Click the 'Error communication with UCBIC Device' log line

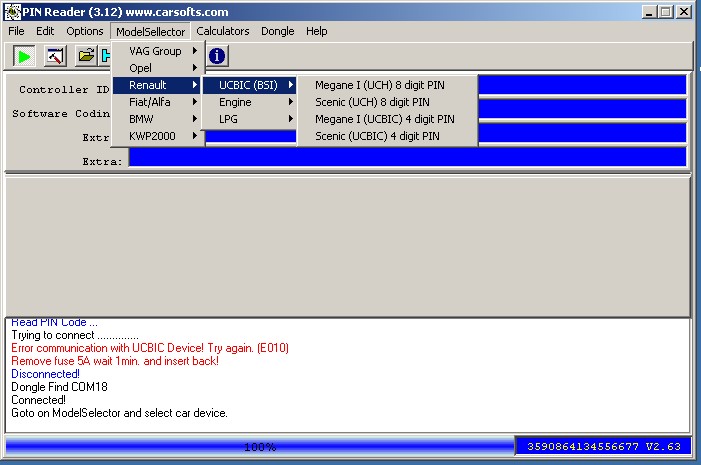(x=150, y=348)
